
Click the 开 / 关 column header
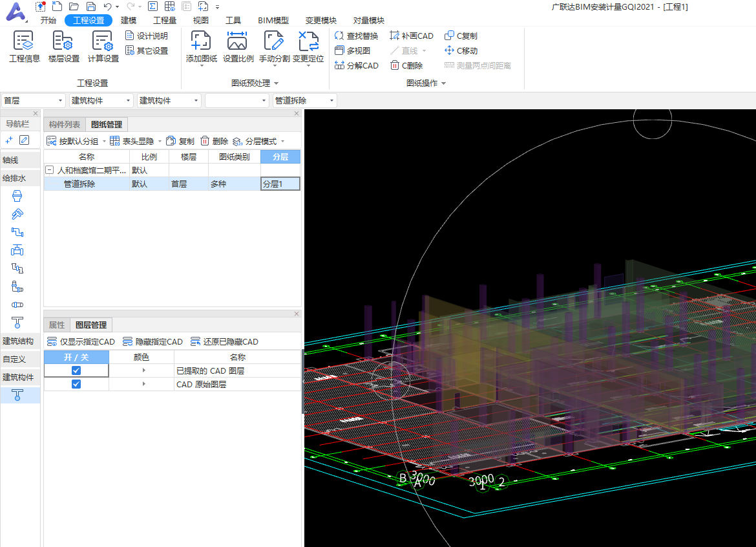tap(76, 357)
